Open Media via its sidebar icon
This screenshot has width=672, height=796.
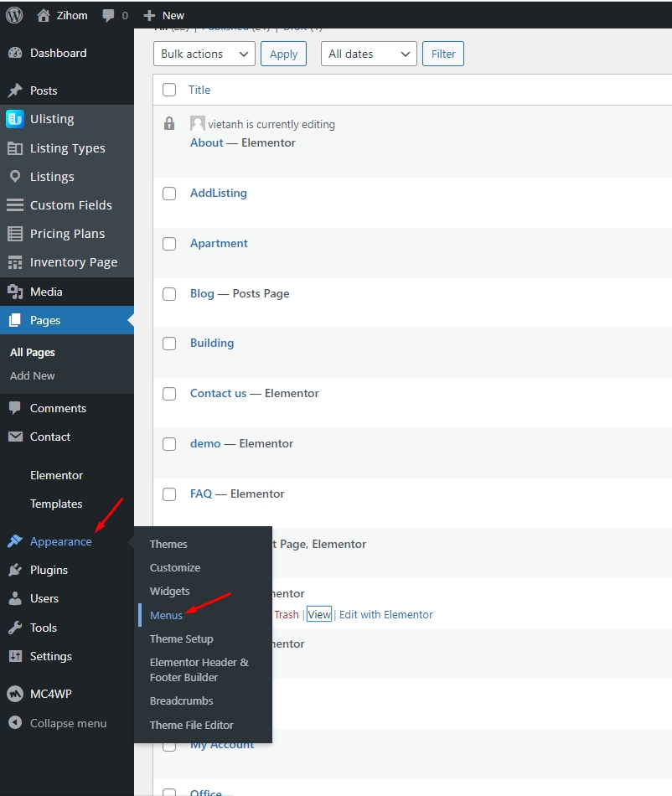pyautogui.click(x=15, y=292)
